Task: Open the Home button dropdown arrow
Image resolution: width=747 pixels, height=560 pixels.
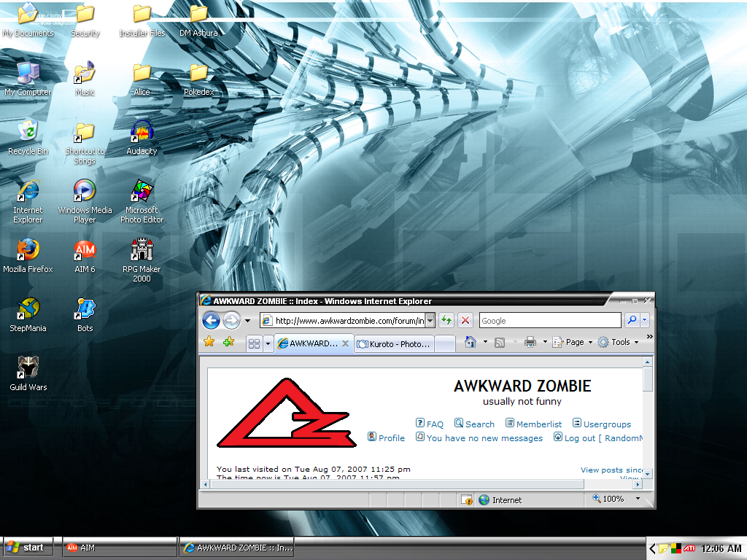Action: pyautogui.click(x=485, y=342)
